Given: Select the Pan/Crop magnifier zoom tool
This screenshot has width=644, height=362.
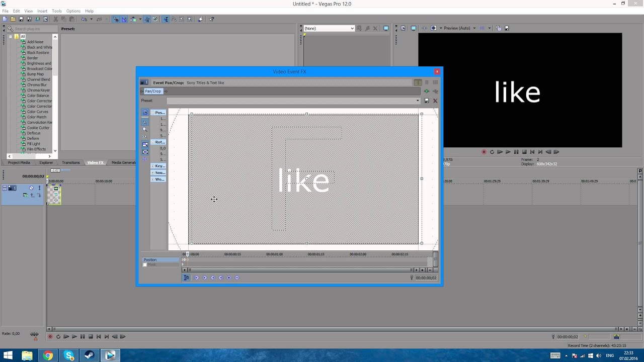Looking at the screenshot, I should [145, 129].
